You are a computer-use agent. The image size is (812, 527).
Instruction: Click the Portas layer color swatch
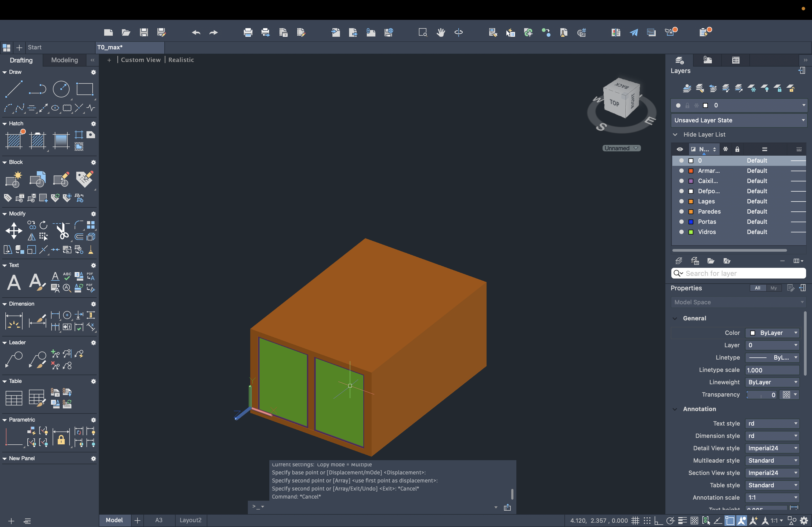(691, 222)
